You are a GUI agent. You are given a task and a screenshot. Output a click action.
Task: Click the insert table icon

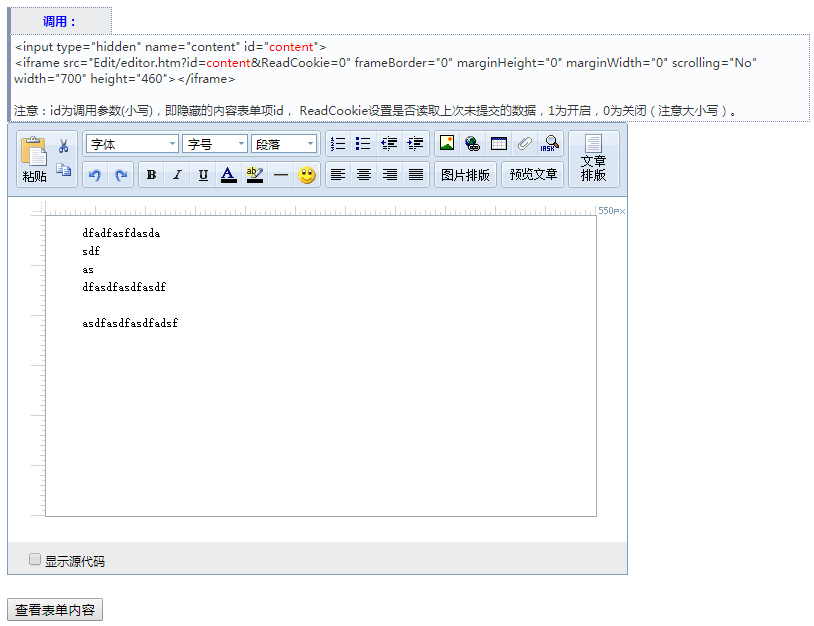(499, 143)
